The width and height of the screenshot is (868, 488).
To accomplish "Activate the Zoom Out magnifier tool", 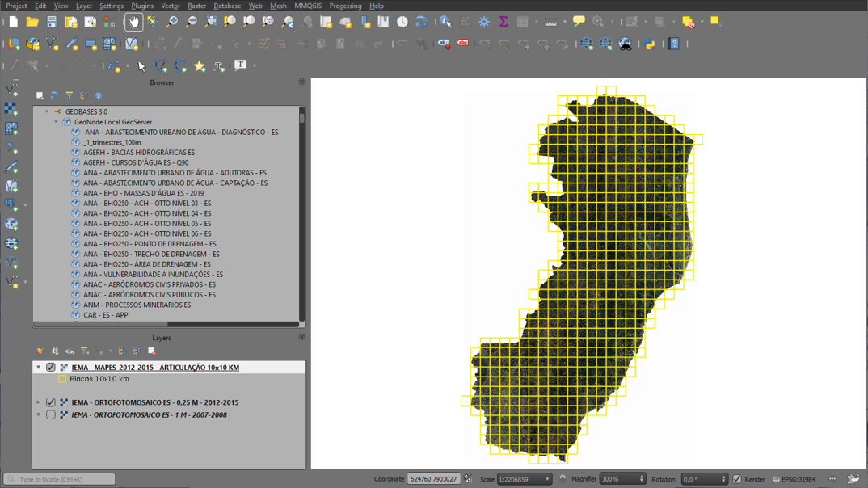I will 191,22.
